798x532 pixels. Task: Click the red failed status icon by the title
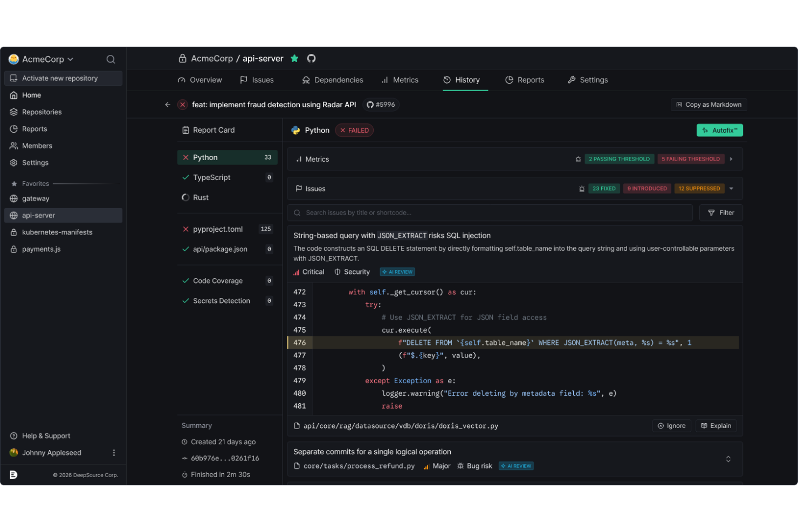point(183,105)
